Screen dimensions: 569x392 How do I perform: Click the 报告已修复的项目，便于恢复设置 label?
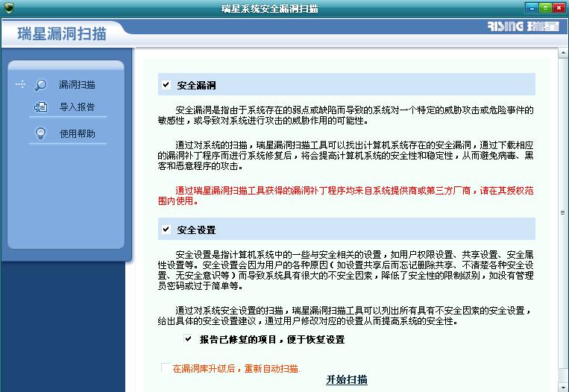[x=272, y=339]
